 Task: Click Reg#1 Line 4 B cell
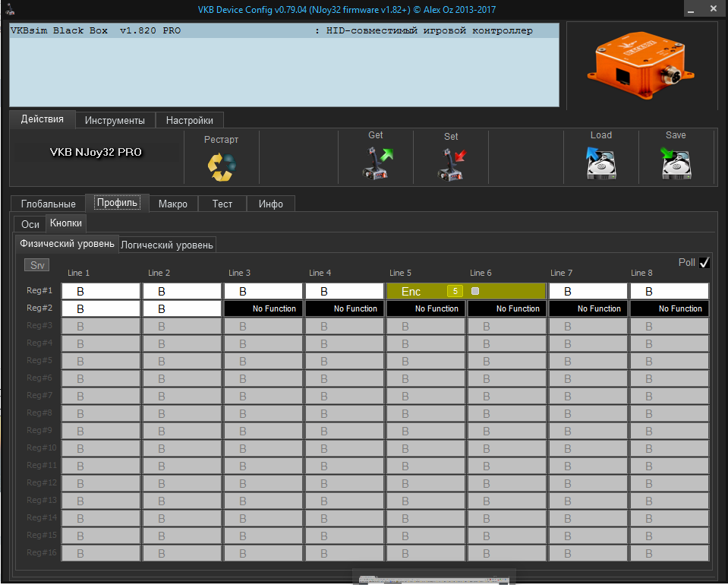tap(345, 291)
